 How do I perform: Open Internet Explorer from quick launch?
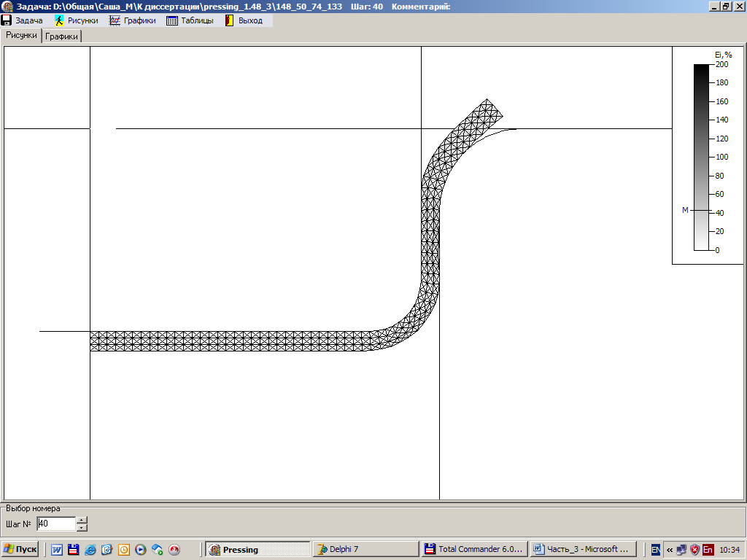tap(90, 550)
